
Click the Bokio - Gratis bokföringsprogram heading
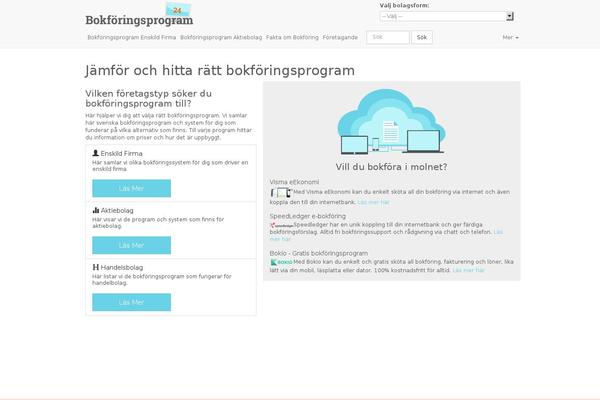(319, 253)
